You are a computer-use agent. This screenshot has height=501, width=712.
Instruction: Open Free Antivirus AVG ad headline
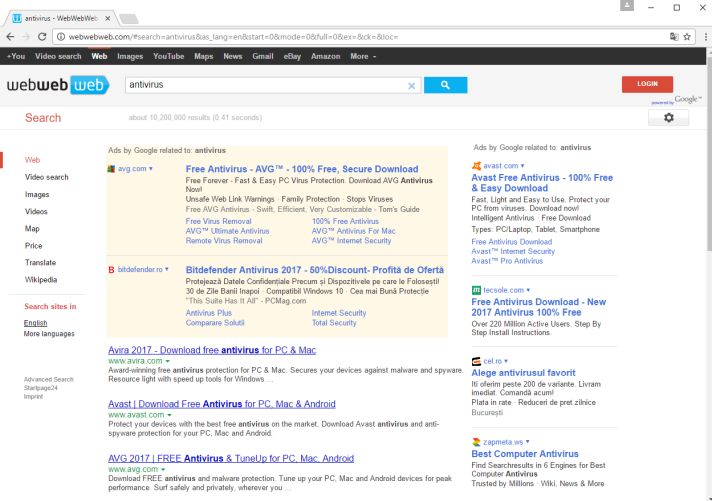[302, 169]
